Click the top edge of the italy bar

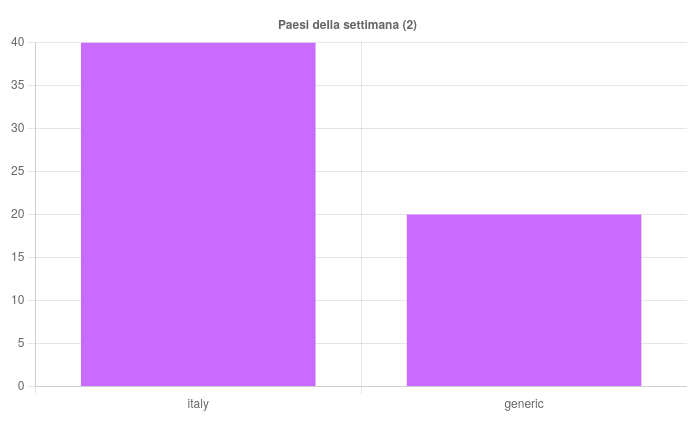tap(198, 43)
